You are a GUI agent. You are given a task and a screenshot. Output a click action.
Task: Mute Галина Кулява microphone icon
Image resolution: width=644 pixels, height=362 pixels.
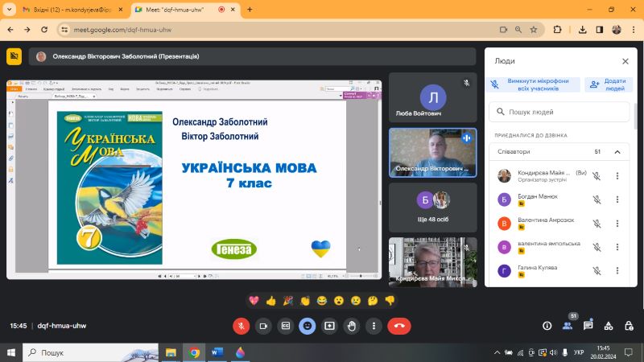coord(597,270)
